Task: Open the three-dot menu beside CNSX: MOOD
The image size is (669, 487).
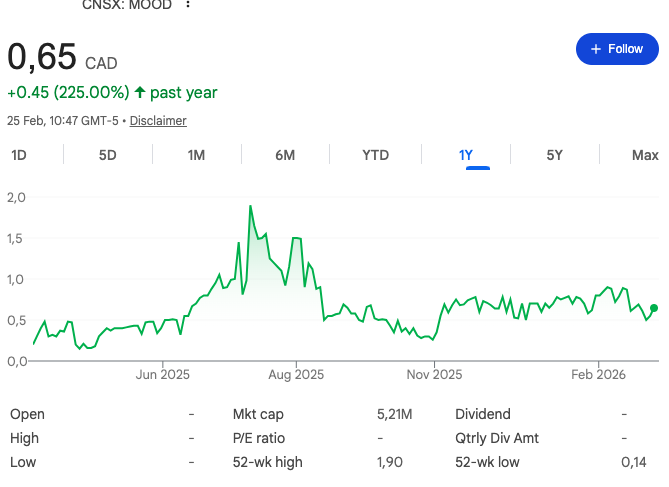Action: tap(187, 5)
